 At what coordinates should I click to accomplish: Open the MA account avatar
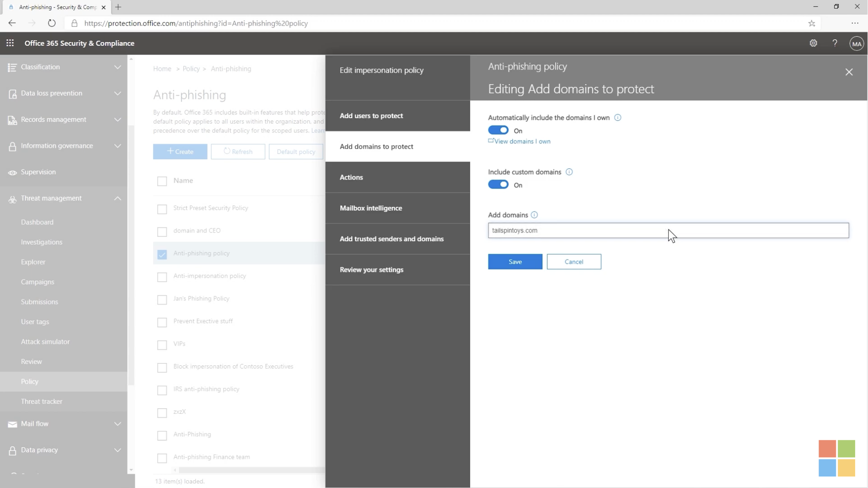pyautogui.click(x=856, y=43)
